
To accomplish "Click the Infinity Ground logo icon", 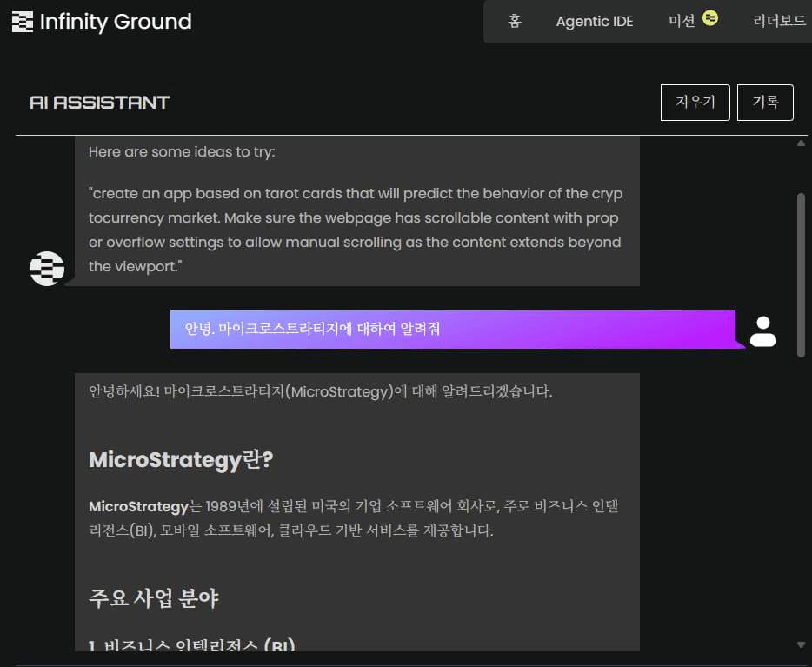I will [23, 22].
